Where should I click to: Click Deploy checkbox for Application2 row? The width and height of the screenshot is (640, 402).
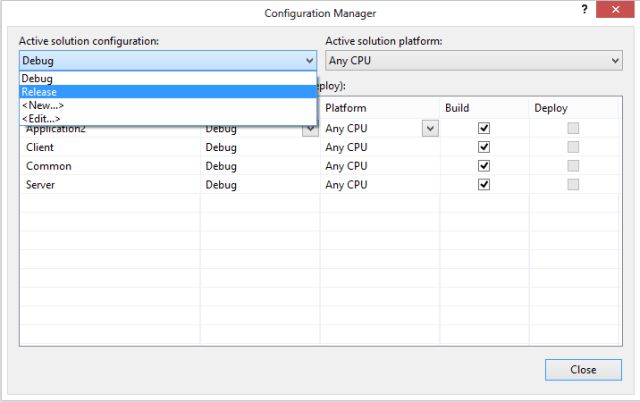click(573, 128)
